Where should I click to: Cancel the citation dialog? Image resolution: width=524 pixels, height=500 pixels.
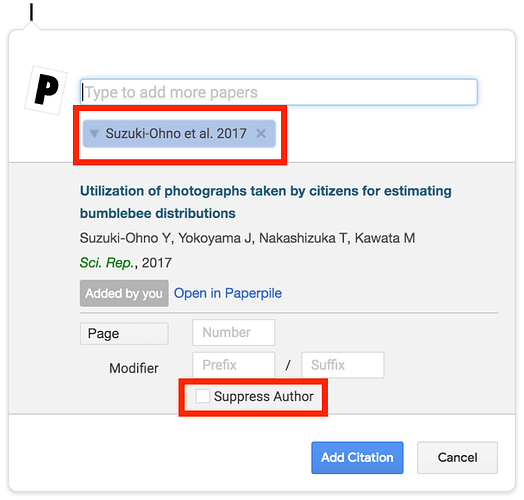pyautogui.click(x=457, y=458)
